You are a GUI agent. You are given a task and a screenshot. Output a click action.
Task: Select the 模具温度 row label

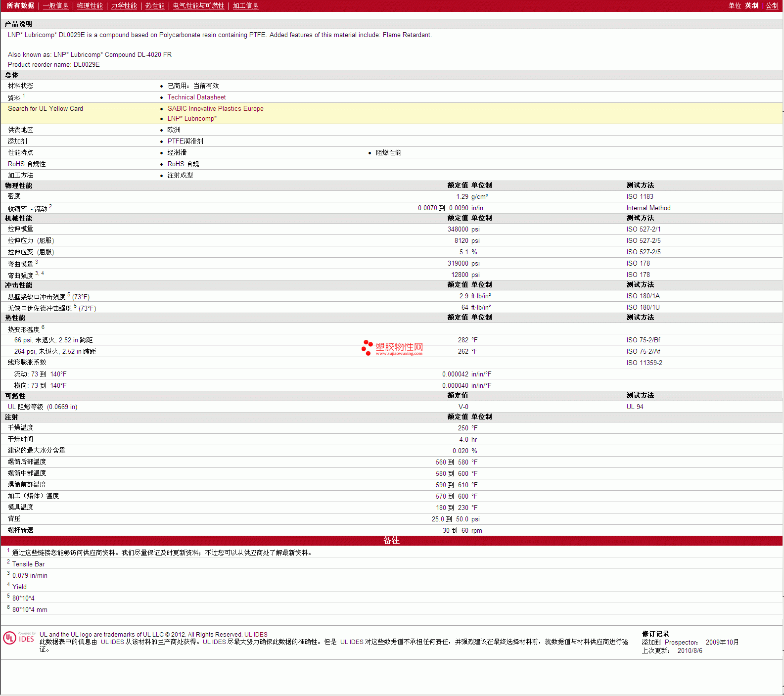(20, 508)
